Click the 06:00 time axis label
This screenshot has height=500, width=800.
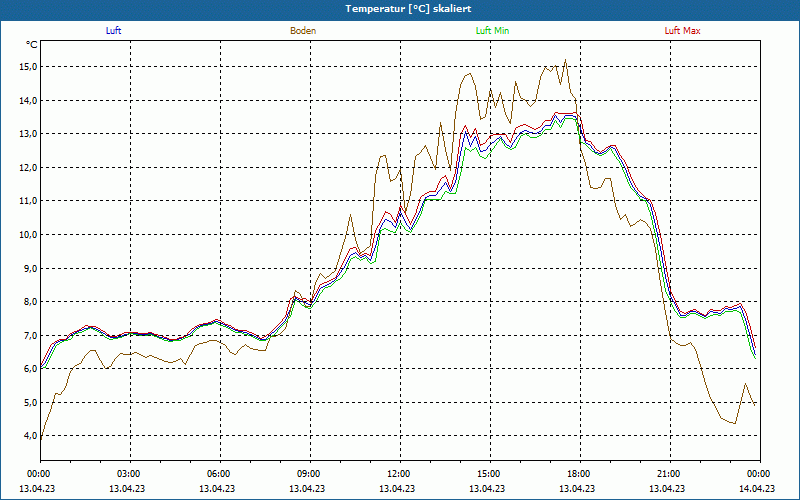click(217, 474)
